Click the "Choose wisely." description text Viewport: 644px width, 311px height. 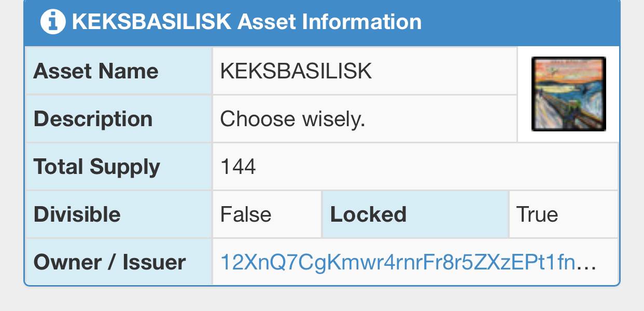point(293,119)
